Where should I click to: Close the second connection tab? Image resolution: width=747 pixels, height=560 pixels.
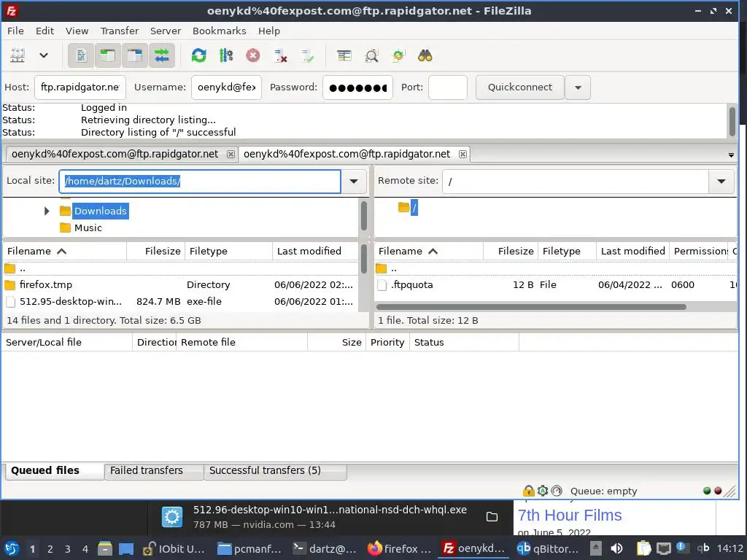tap(462, 154)
